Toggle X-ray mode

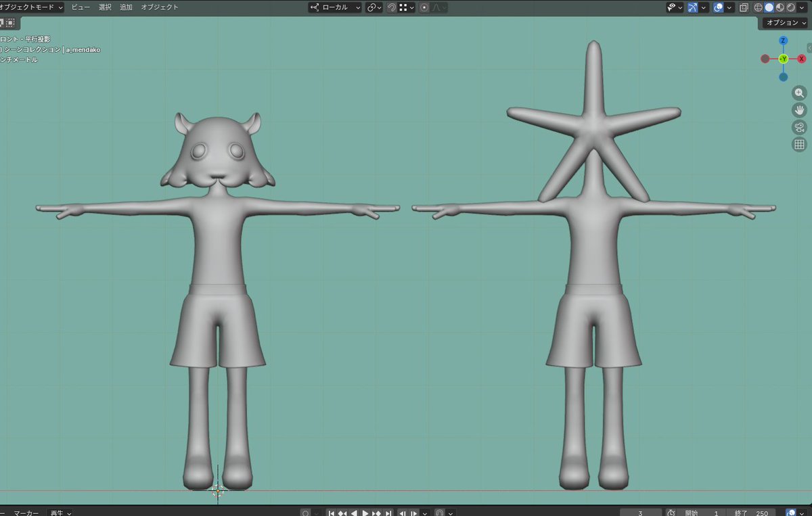click(744, 7)
